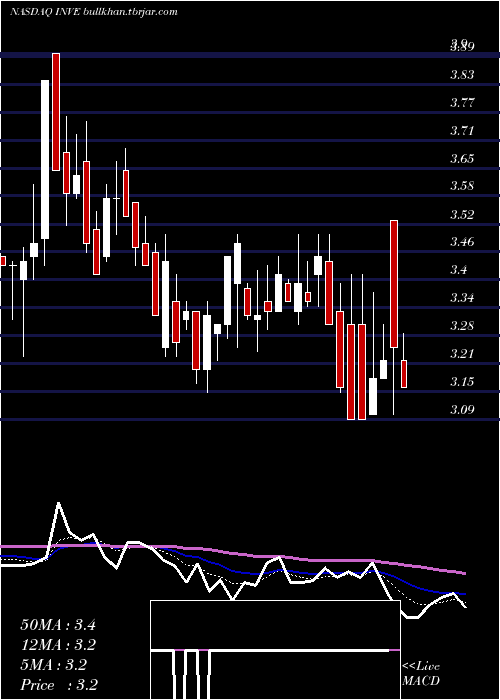The image size is (500, 700).
Task: Click the 3.34 price axis label
Action: (462, 298)
